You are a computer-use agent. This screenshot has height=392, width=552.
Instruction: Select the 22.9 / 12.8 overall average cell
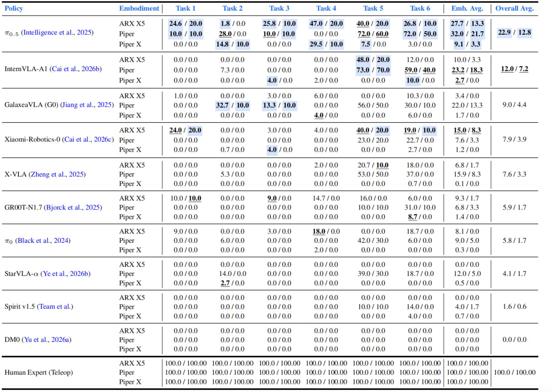515,33
